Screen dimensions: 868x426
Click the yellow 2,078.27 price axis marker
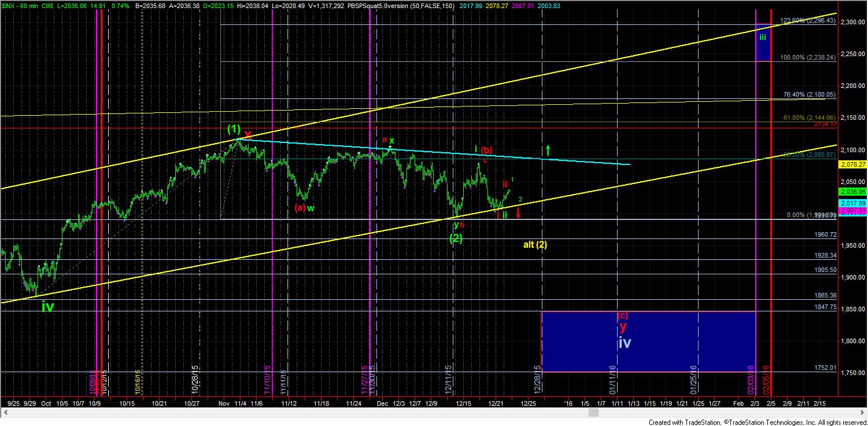[852, 164]
